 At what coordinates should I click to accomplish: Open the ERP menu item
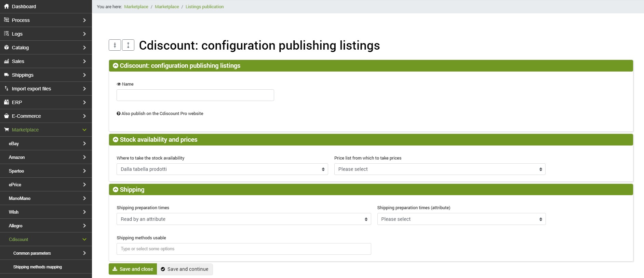pos(46,102)
